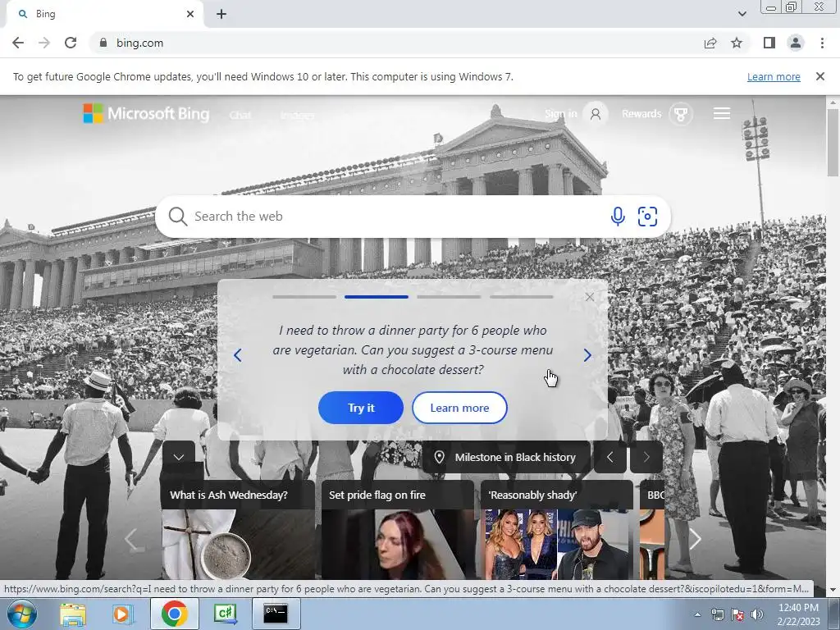840x630 pixels.
Task: Open the Chrome side panel
Action: 769,43
